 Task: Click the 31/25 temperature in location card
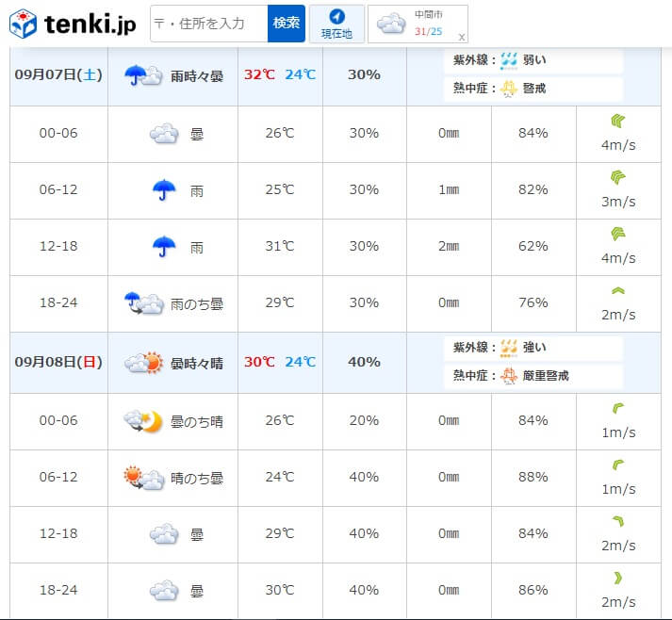click(428, 31)
